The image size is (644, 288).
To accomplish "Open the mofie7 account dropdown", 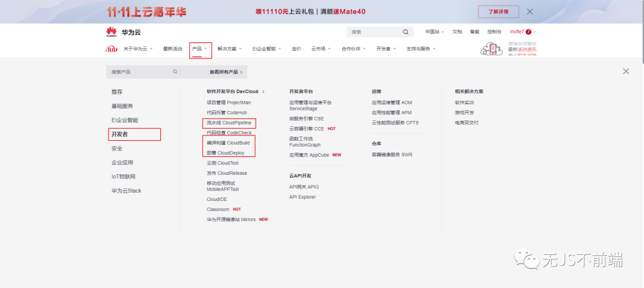I will [x=523, y=32].
